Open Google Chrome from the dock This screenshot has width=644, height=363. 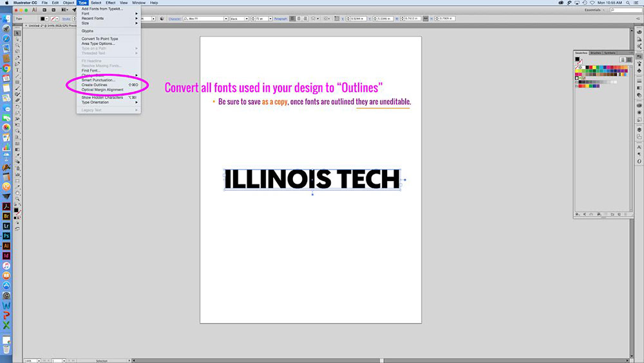coord(6,68)
